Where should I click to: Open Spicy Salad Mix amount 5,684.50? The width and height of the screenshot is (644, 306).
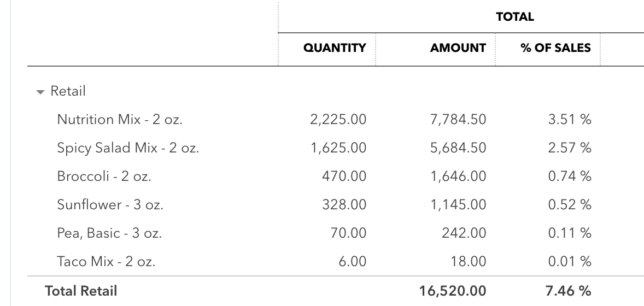[x=458, y=148]
